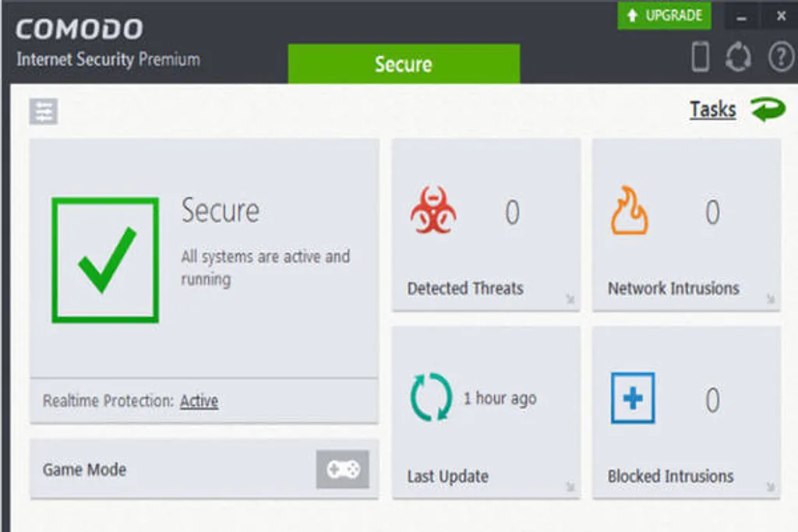Click the green UPGRADE button

click(x=664, y=16)
